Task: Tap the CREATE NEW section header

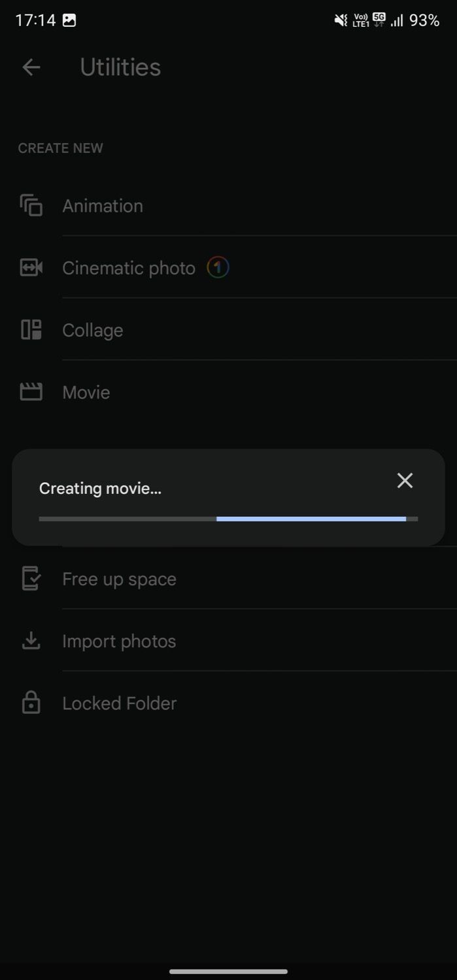Action: (60, 148)
